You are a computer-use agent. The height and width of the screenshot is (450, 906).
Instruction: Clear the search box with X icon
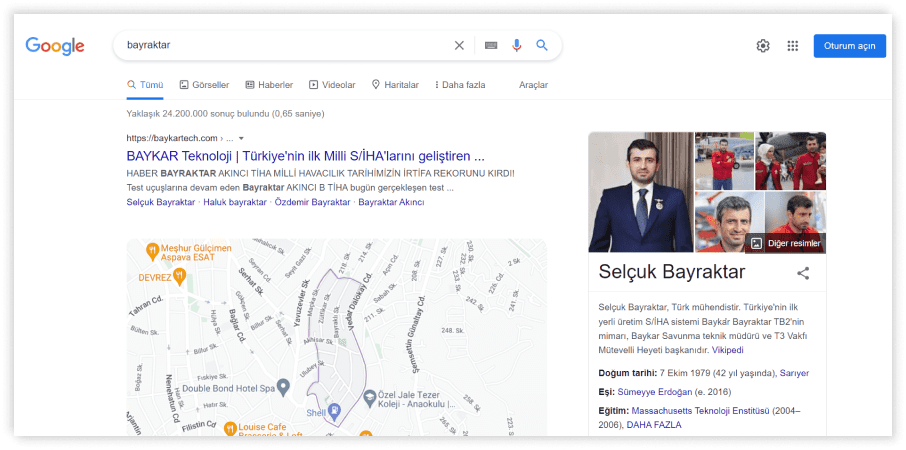[459, 45]
